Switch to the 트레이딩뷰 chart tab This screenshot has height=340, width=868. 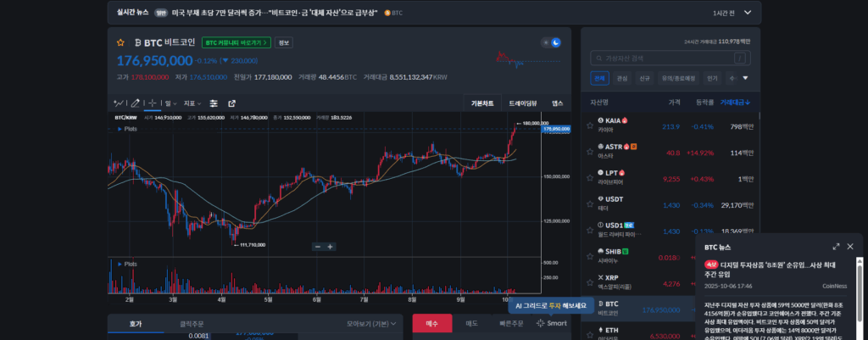click(522, 103)
